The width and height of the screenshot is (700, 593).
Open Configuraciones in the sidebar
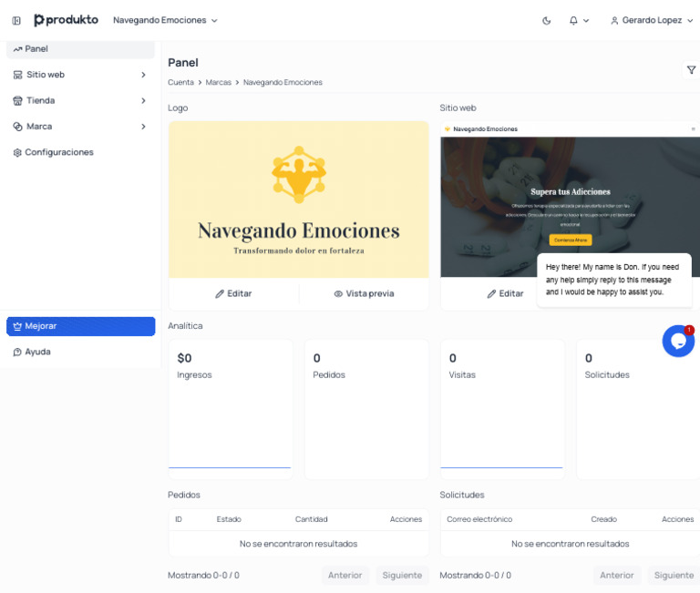click(x=80, y=152)
